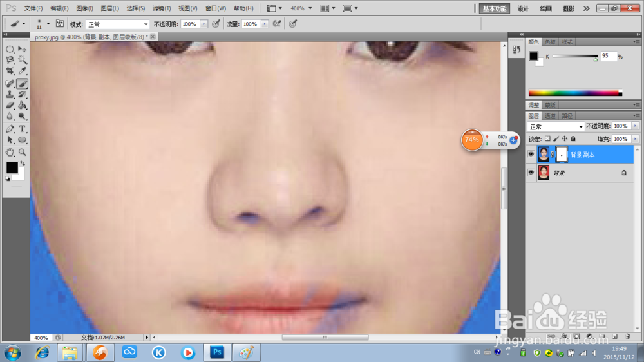Enable airbrush mode in options bar
644x362 pixels.
pyautogui.click(x=277, y=24)
